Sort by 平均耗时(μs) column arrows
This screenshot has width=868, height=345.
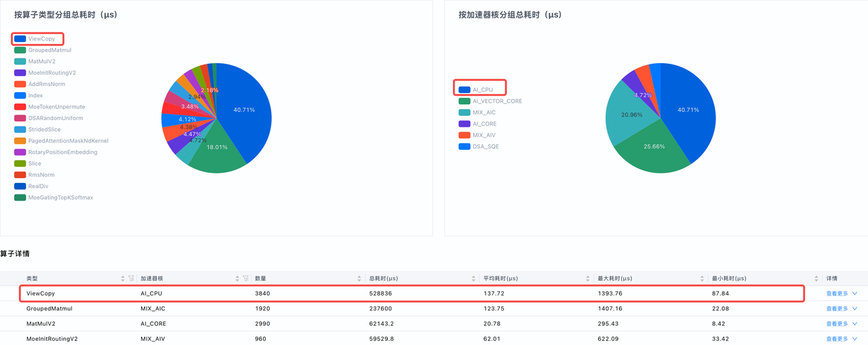click(587, 279)
